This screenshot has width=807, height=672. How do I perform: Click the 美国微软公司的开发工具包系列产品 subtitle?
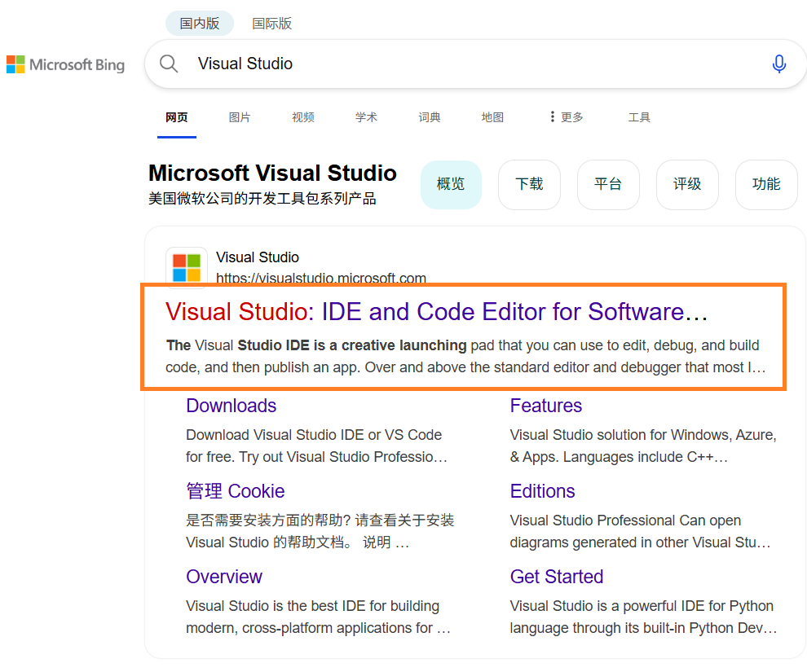(x=262, y=199)
